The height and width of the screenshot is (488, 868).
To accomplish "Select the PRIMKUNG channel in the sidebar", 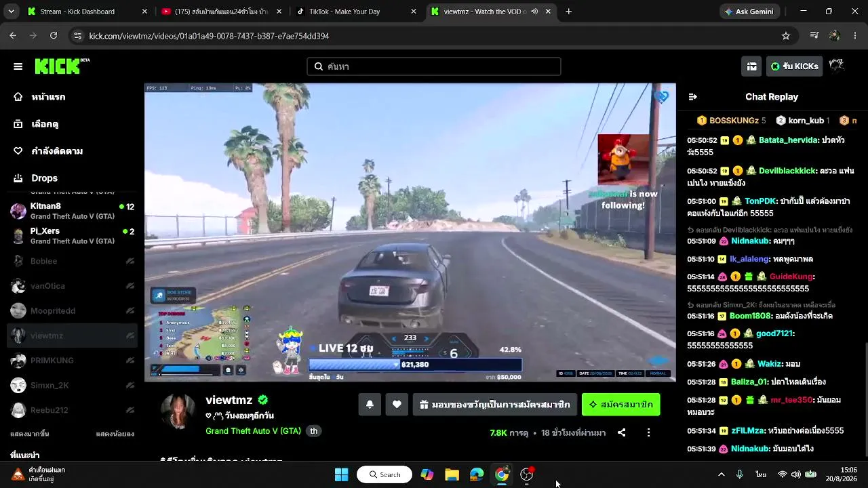I will tap(72, 361).
